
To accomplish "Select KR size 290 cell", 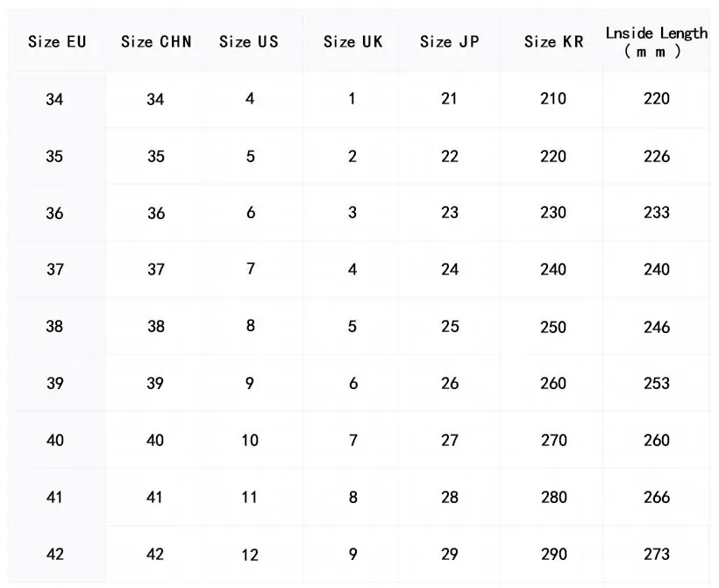I will (x=553, y=555).
